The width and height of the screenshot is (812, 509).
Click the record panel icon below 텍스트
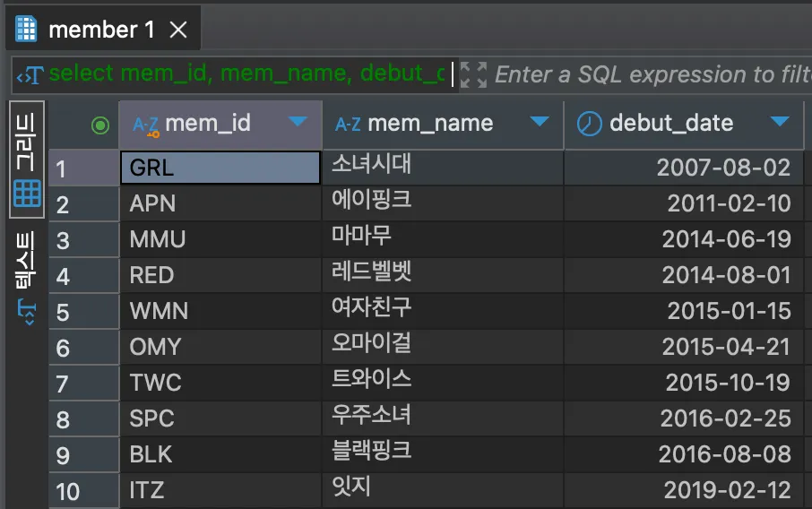[x=27, y=311]
